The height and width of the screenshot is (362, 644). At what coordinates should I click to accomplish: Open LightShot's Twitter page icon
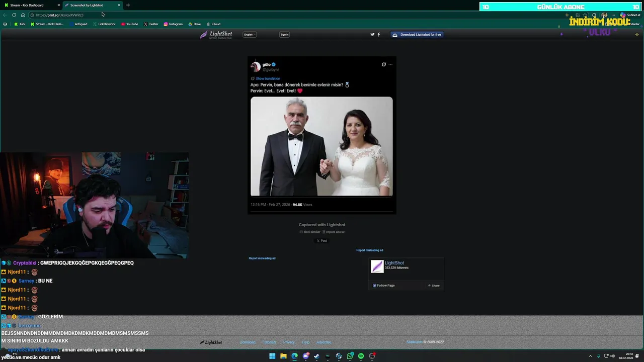[x=372, y=35]
